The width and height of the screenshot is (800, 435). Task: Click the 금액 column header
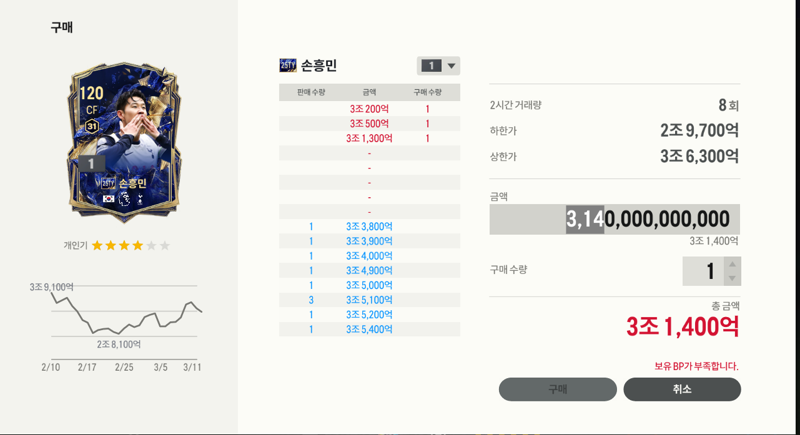369,92
